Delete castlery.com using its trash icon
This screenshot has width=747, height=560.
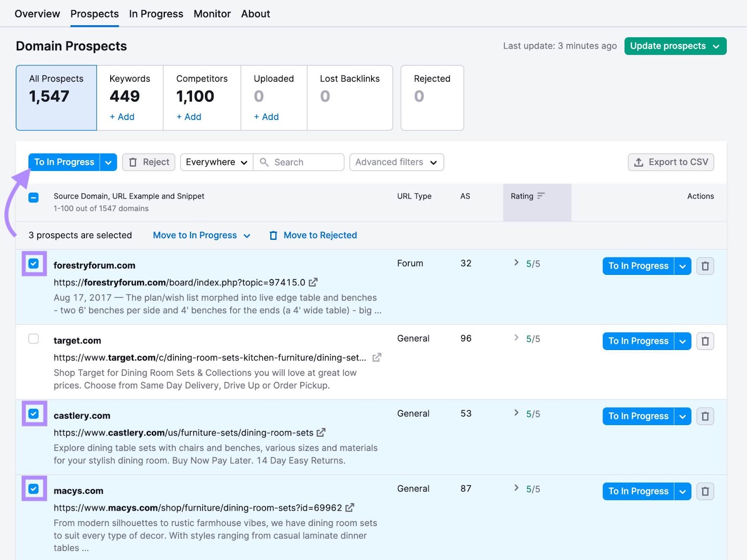click(705, 416)
